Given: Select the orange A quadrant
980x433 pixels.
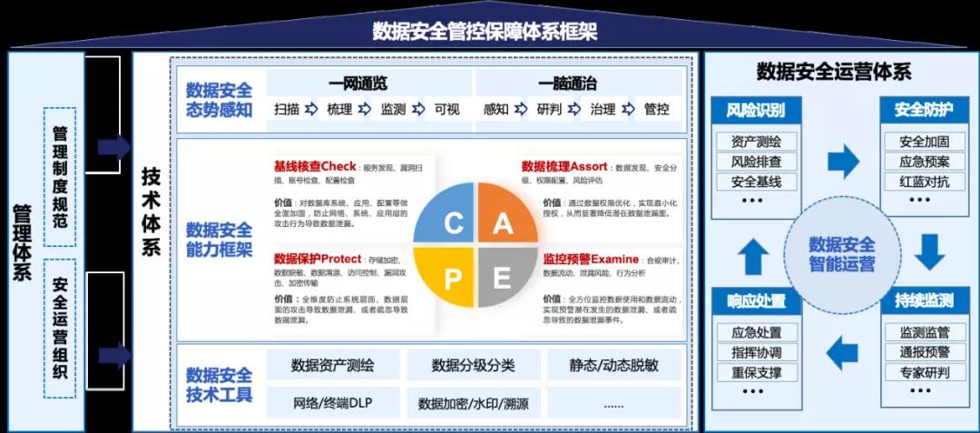Looking at the screenshot, I should 502,221.
